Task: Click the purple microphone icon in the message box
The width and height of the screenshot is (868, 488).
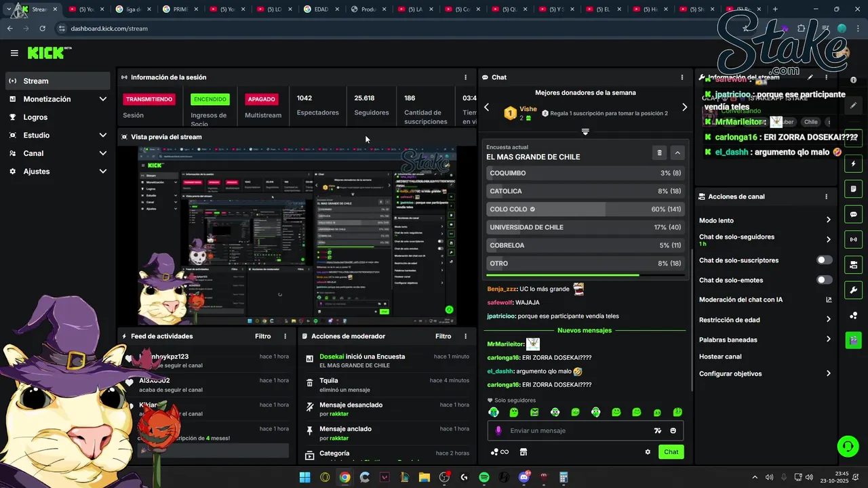Action: 498,430
